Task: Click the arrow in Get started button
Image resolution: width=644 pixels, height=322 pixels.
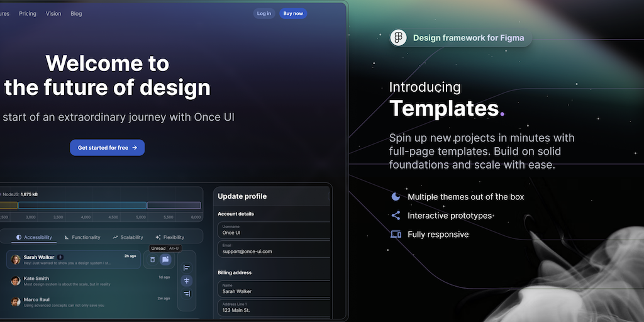Action: coord(135,148)
